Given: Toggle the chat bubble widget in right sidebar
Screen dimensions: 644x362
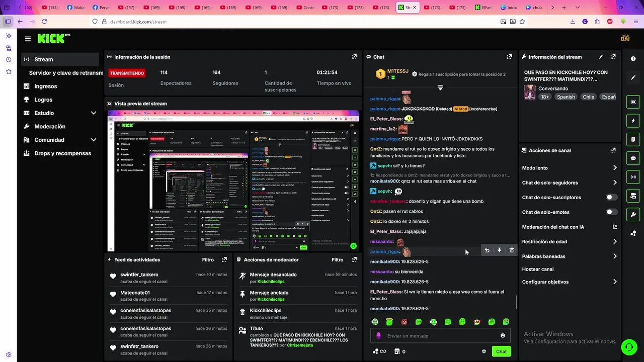Looking at the screenshot, I should pyautogui.click(x=633, y=158).
